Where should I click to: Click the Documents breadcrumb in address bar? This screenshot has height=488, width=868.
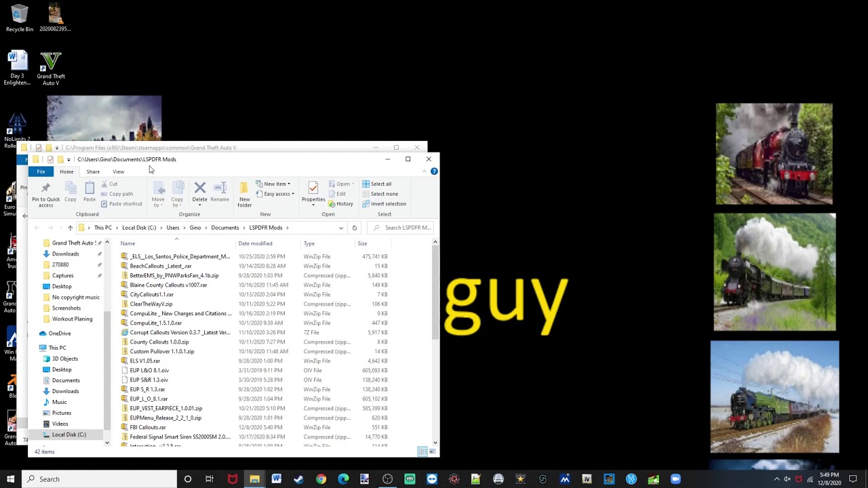click(225, 228)
